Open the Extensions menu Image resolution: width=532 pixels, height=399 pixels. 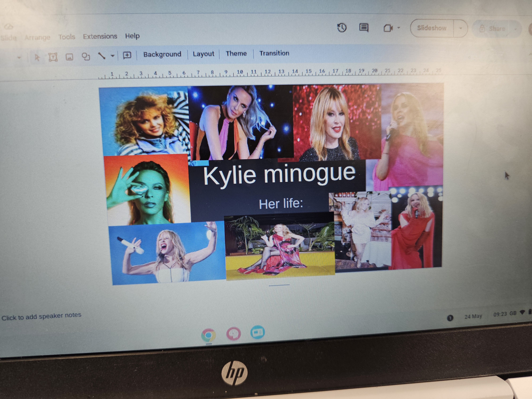click(x=100, y=36)
